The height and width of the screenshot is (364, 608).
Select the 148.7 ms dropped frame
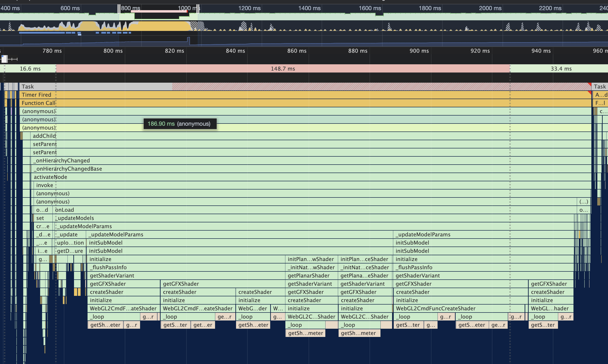click(283, 69)
